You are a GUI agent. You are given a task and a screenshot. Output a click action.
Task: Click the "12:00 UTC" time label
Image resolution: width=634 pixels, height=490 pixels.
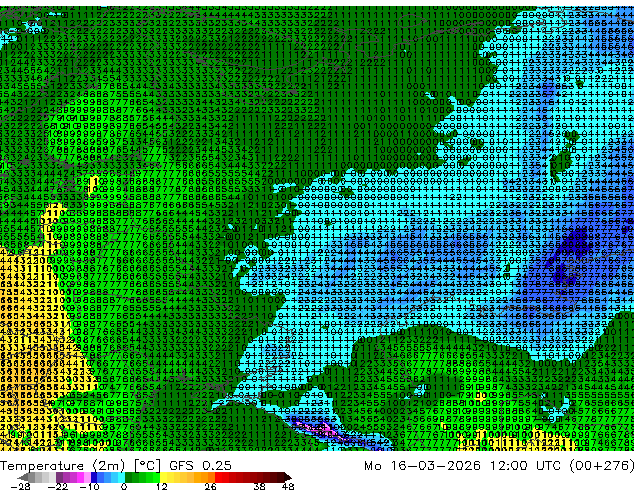coord(525,466)
